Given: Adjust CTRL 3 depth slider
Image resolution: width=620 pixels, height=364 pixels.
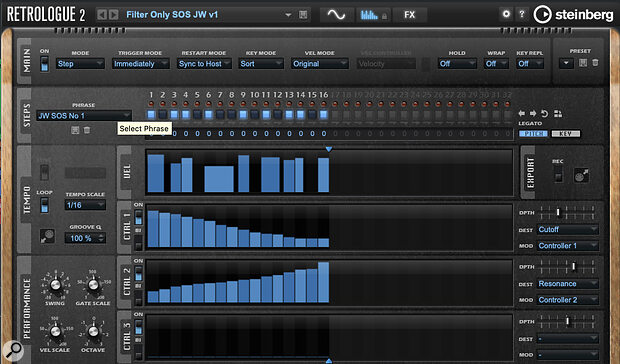Looking at the screenshot, I should point(567,321).
